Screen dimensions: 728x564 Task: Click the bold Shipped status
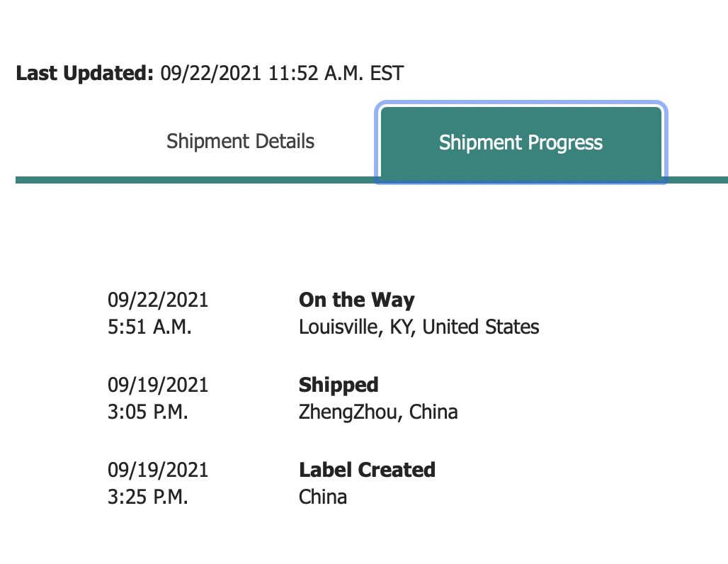339,385
